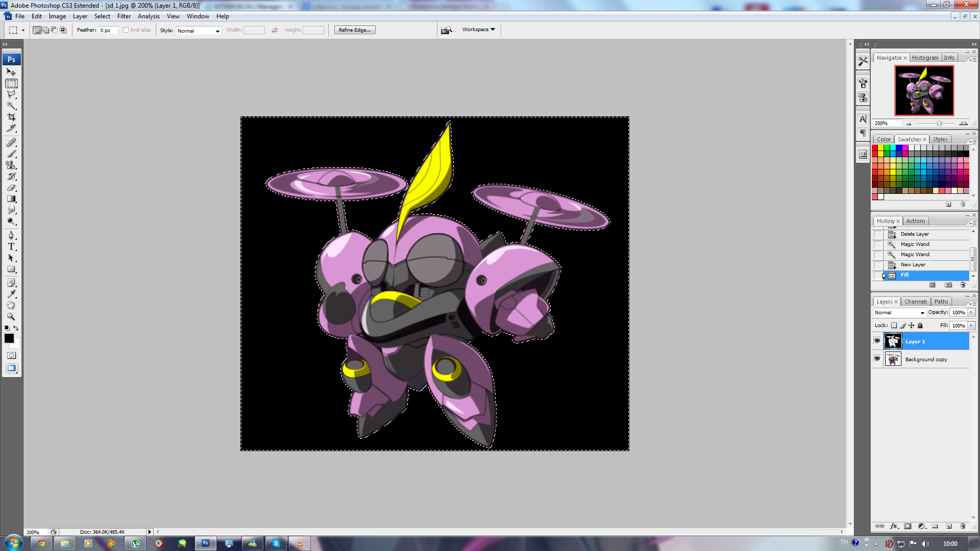Screen dimensions: 980x551
Task: Delete layer using Layers trash icon
Action: point(963,526)
